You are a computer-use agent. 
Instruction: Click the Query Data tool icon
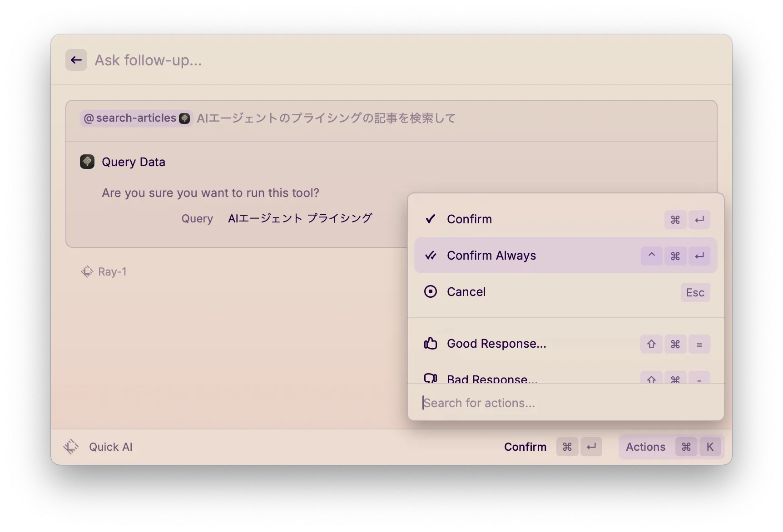[x=87, y=162]
